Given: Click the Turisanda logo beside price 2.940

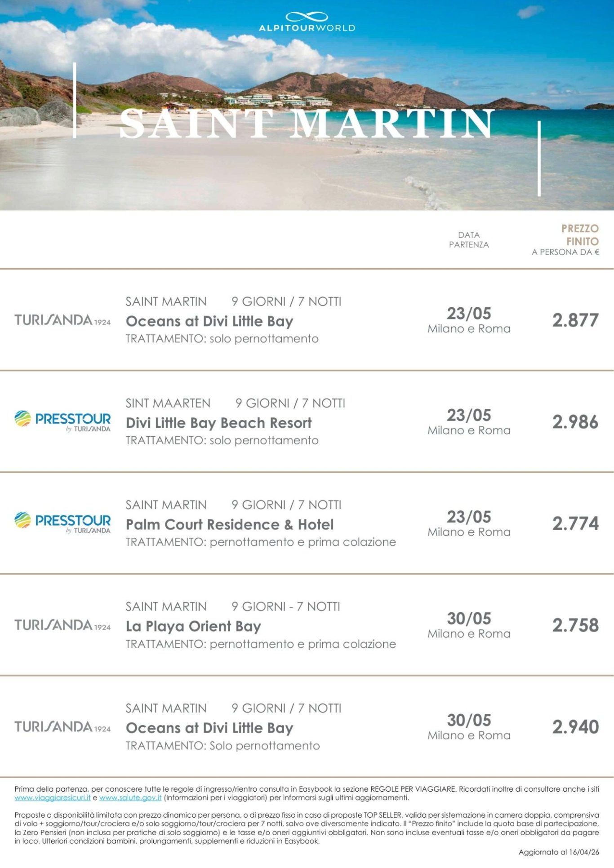Looking at the screenshot, I should tap(62, 726).
